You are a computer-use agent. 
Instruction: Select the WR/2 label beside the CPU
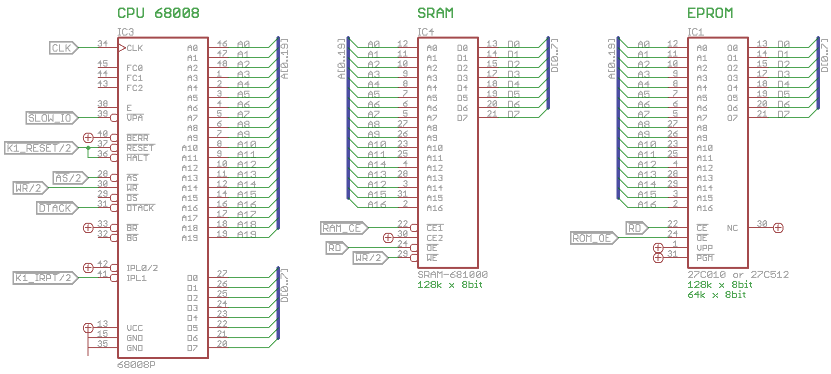tap(31, 188)
